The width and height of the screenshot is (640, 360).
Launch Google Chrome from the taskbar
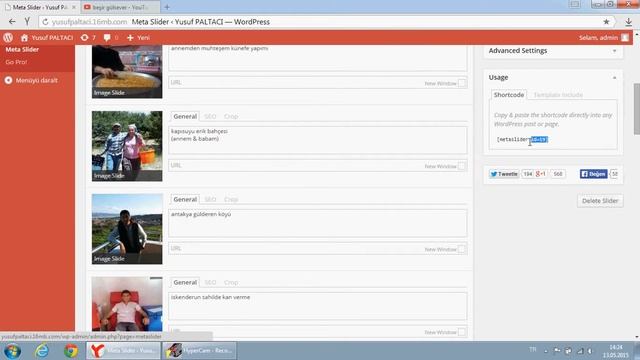(x=71, y=351)
